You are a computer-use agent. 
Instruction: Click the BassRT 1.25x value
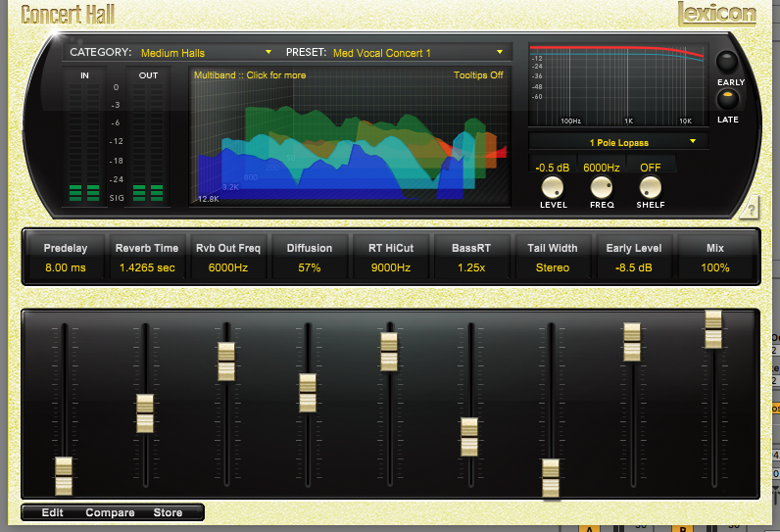(471, 267)
